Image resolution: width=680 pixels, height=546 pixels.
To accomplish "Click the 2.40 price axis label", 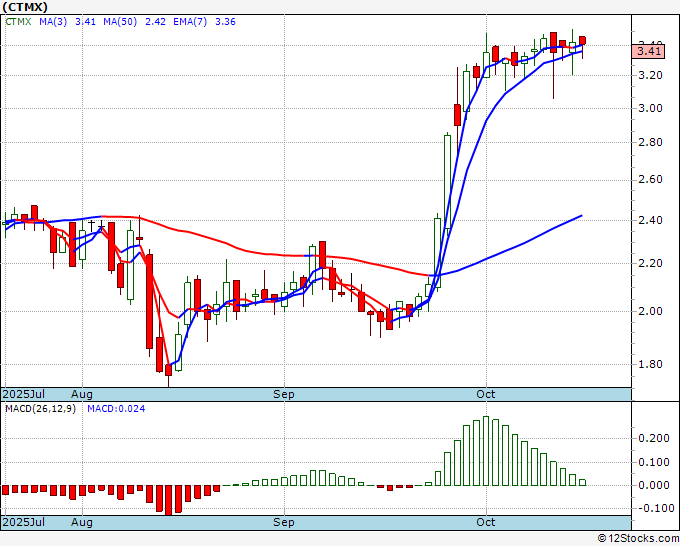I will (x=651, y=220).
